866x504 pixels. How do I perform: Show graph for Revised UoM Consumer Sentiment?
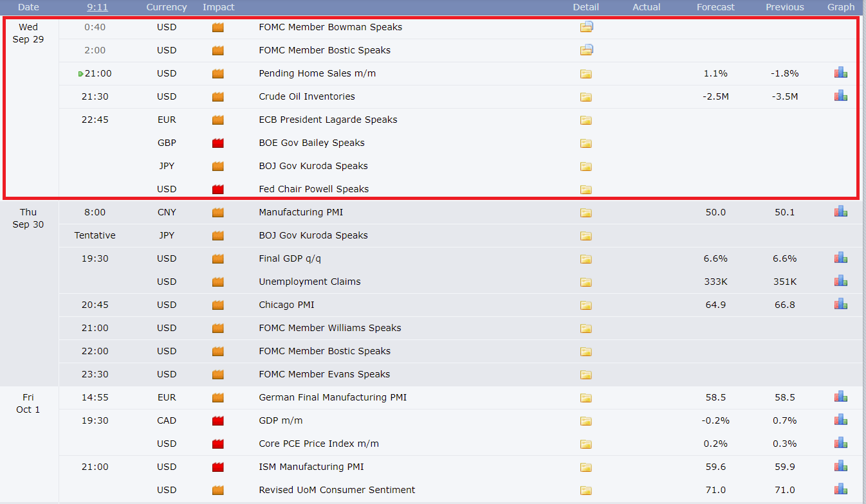click(x=841, y=489)
